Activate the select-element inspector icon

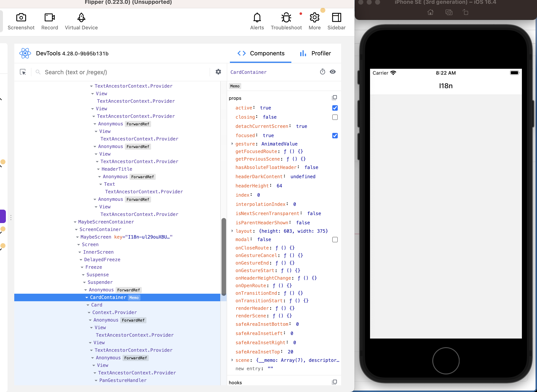23,72
